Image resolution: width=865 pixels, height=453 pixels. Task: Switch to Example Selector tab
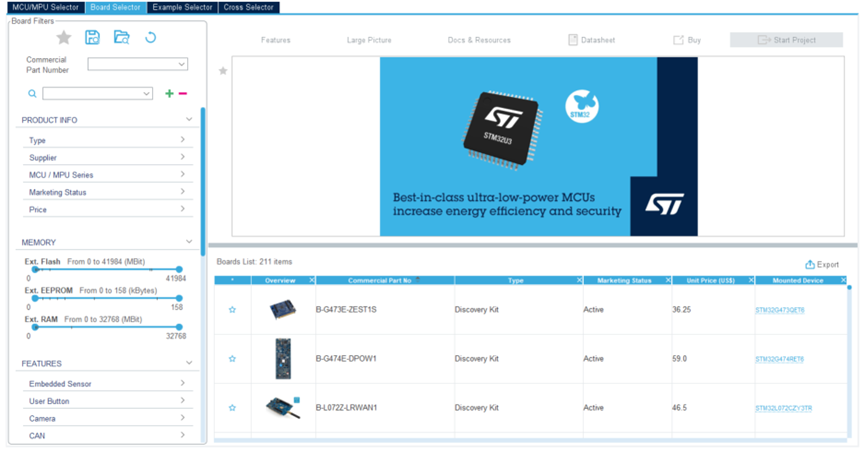tap(182, 7)
